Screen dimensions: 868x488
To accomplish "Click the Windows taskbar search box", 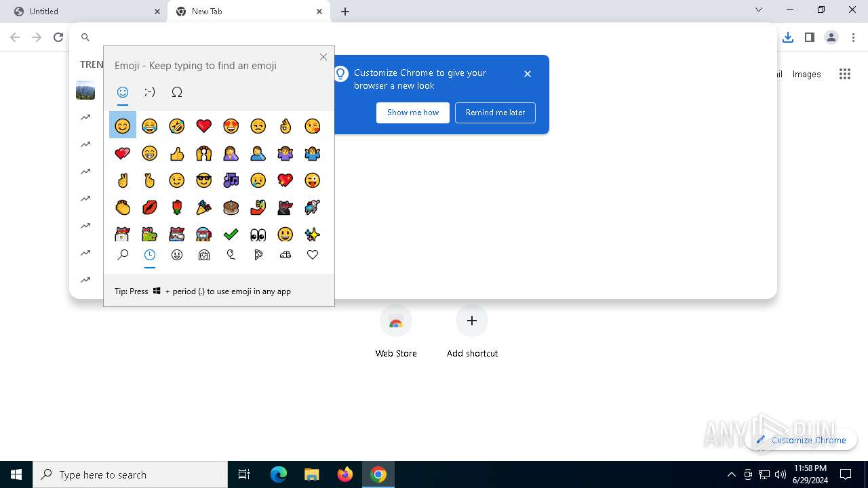I will [x=130, y=474].
